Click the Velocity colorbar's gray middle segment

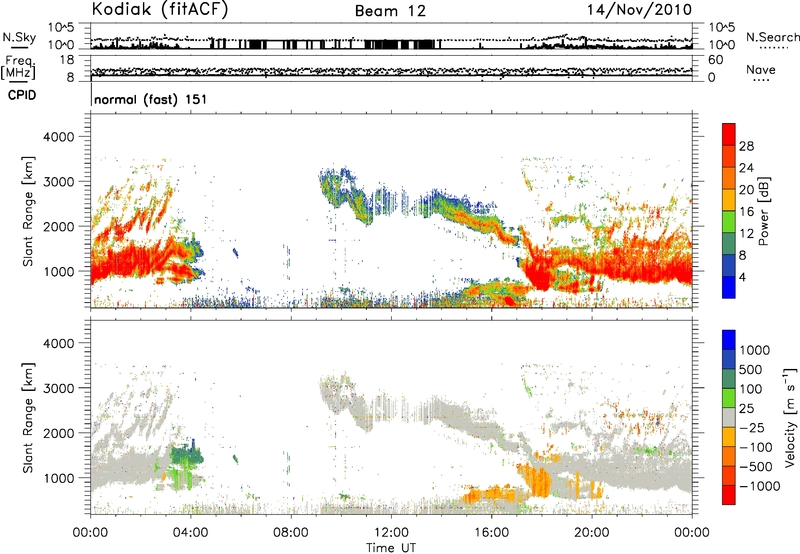coord(729,418)
